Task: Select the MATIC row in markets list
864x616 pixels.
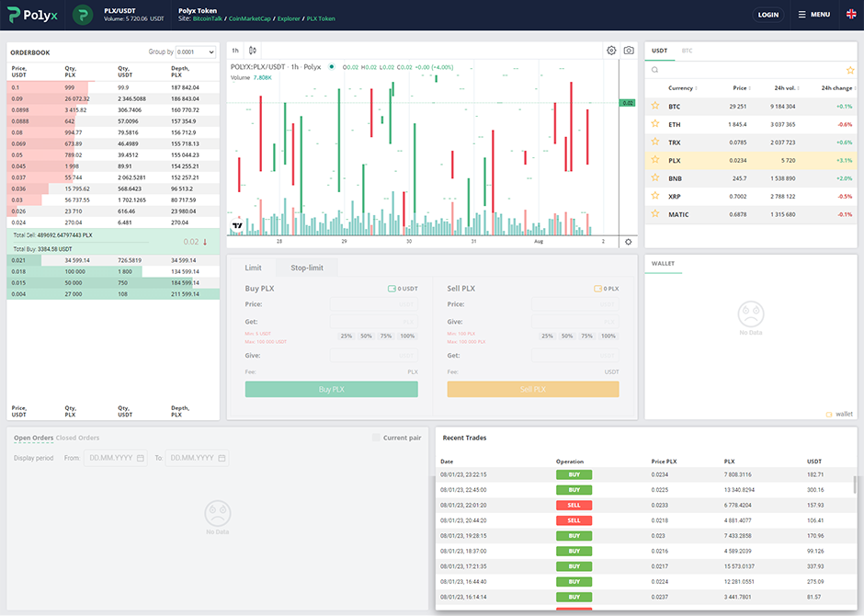Action: tap(751, 214)
